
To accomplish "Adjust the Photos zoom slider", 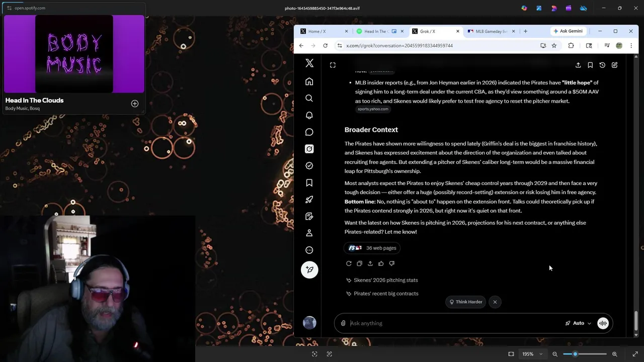I will 585,354.
